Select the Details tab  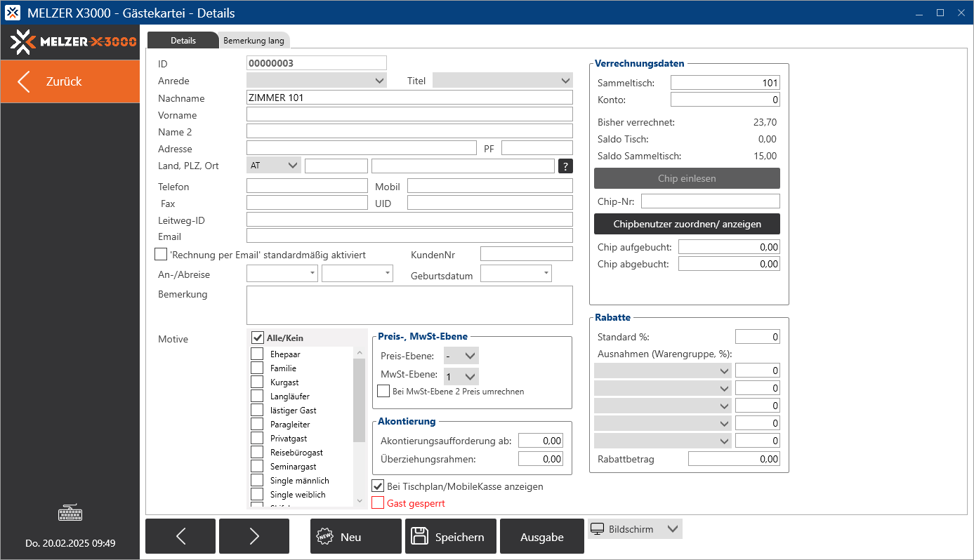click(x=183, y=41)
